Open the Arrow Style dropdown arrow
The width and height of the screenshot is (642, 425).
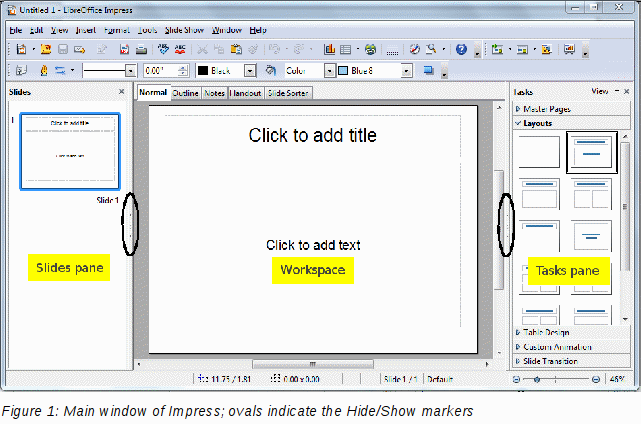[72, 70]
